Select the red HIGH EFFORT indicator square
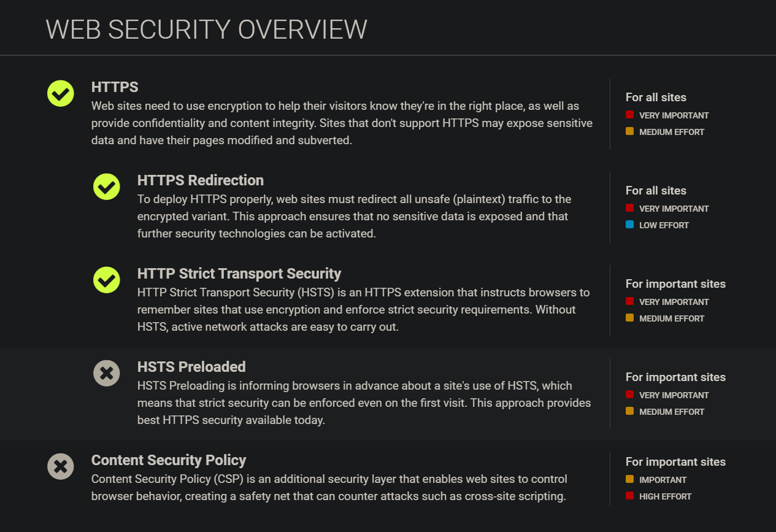 coord(629,496)
